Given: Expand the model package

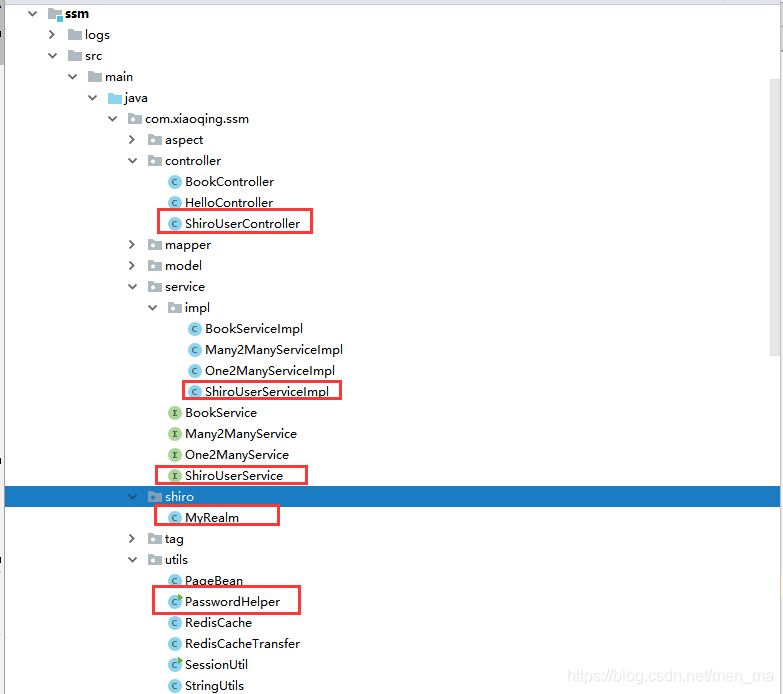Looking at the screenshot, I should click(x=132, y=265).
